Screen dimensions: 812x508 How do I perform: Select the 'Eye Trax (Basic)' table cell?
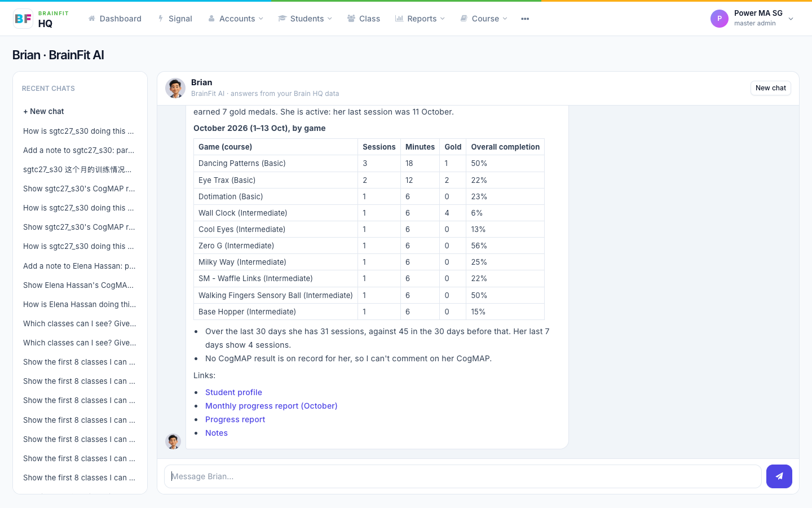tap(276, 180)
